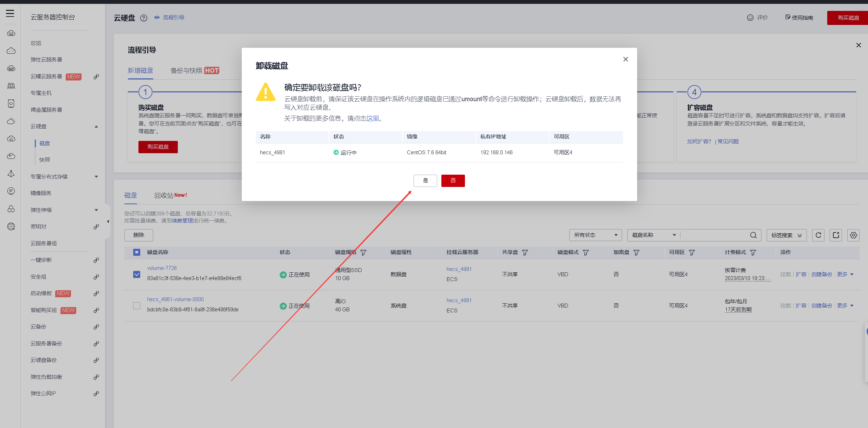Click the search magnifier icon
Viewport: 868px width, 428px height.
[x=753, y=235]
